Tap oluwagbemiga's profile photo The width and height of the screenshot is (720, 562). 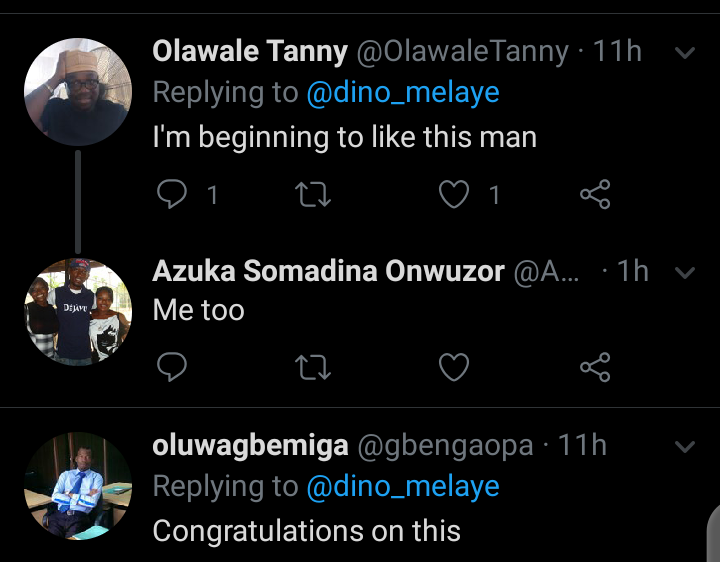click(78, 486)
